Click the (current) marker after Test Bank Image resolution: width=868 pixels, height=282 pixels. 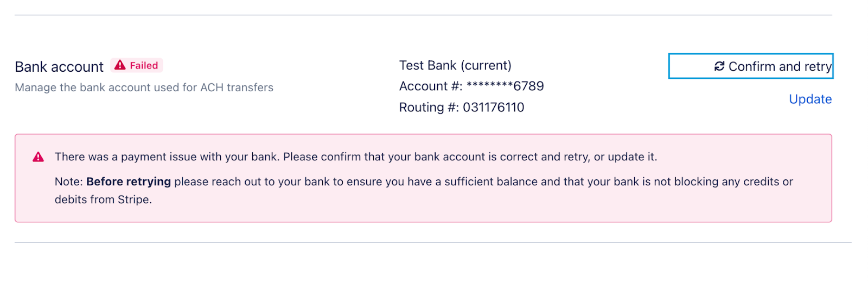[486, 65]
